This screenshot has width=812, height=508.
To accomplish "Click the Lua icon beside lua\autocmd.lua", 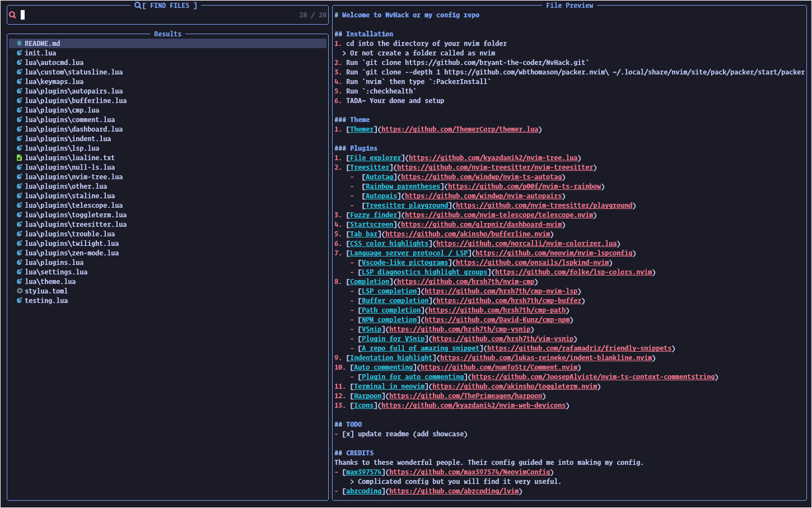I will (x=19, y=62).
